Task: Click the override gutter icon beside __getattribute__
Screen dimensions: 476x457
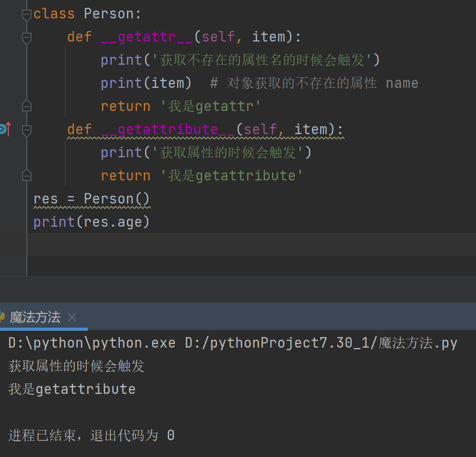Action: coord(5,129)
